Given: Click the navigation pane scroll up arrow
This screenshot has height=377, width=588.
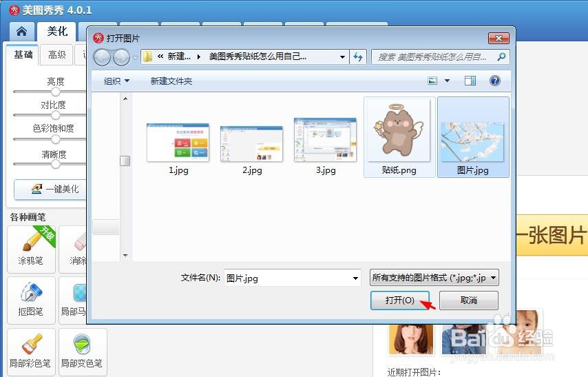Looking at the screenshot, I should (125, 99).
